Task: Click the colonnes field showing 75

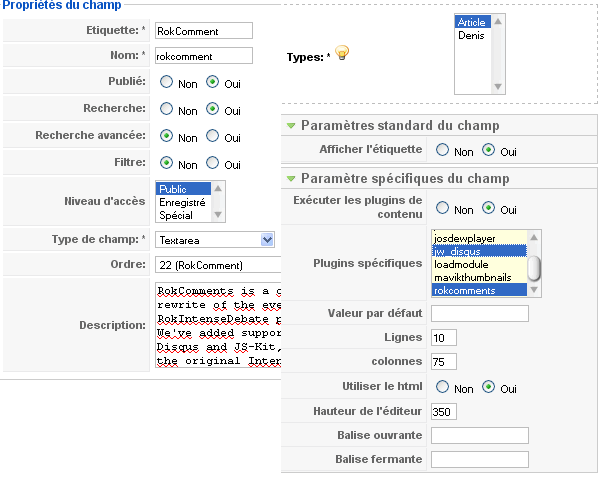Action: 444,362
